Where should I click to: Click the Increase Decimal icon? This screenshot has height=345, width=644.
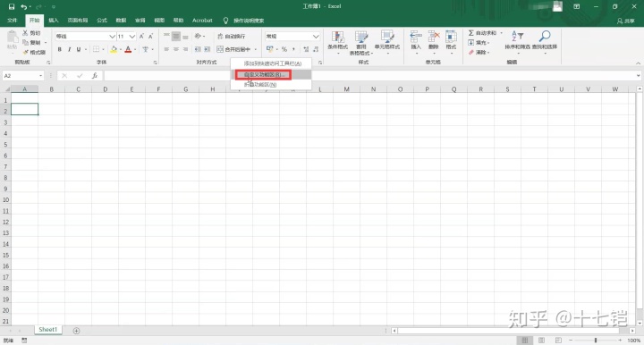(306, 49)
